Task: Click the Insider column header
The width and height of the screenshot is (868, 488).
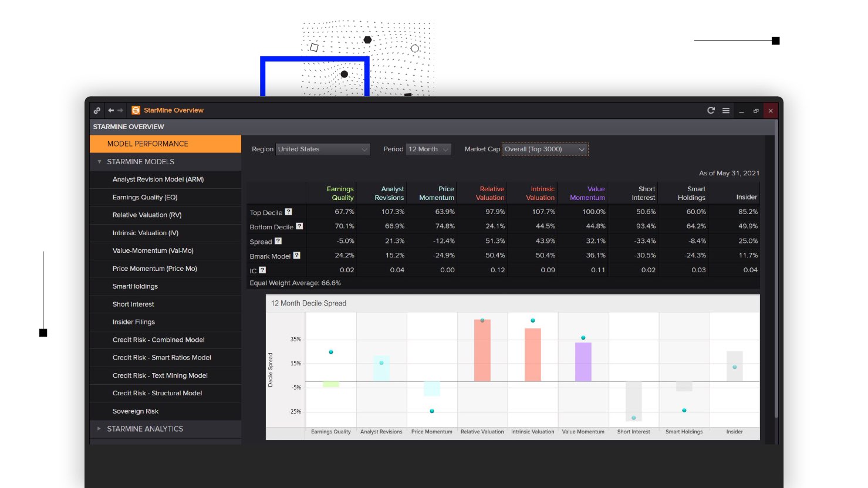Action: (747, 197)
